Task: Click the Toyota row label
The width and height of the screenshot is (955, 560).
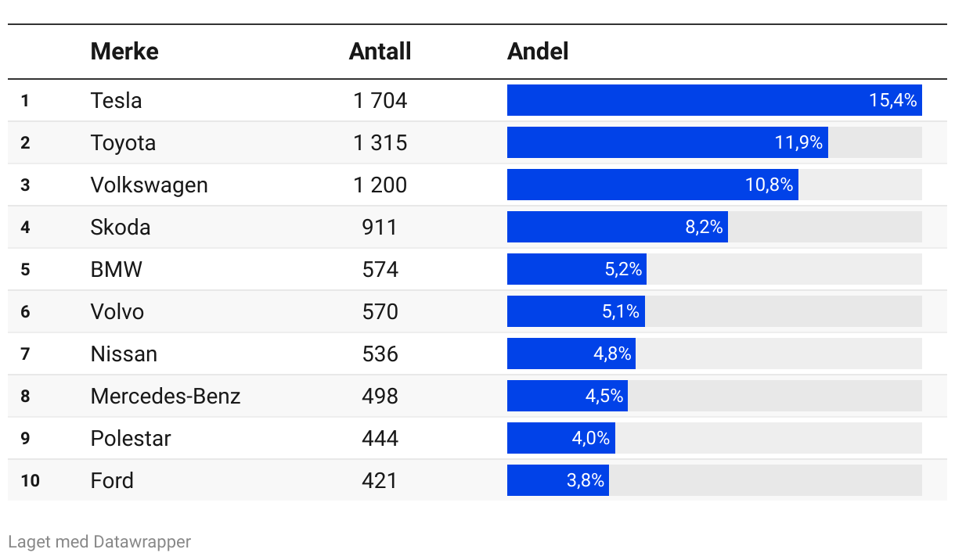Action: pyautogui.click(x=123, y=142)
